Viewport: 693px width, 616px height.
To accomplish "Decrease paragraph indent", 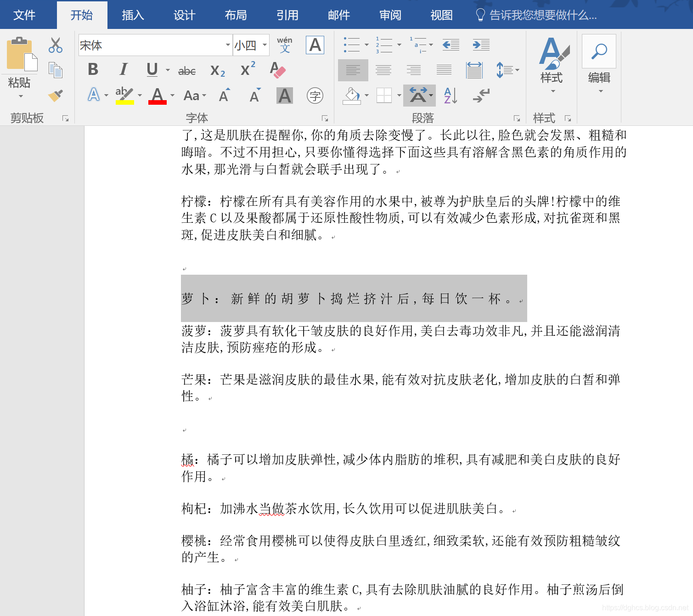I will pos(451,45).
